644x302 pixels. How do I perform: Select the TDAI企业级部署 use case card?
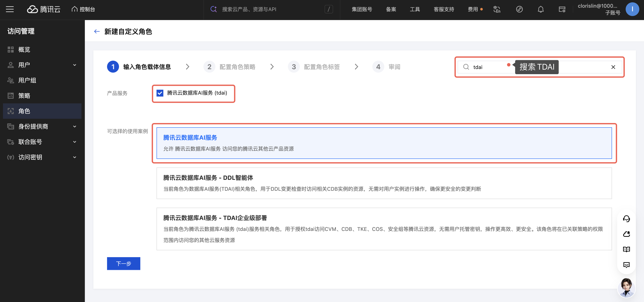(384, 229)
